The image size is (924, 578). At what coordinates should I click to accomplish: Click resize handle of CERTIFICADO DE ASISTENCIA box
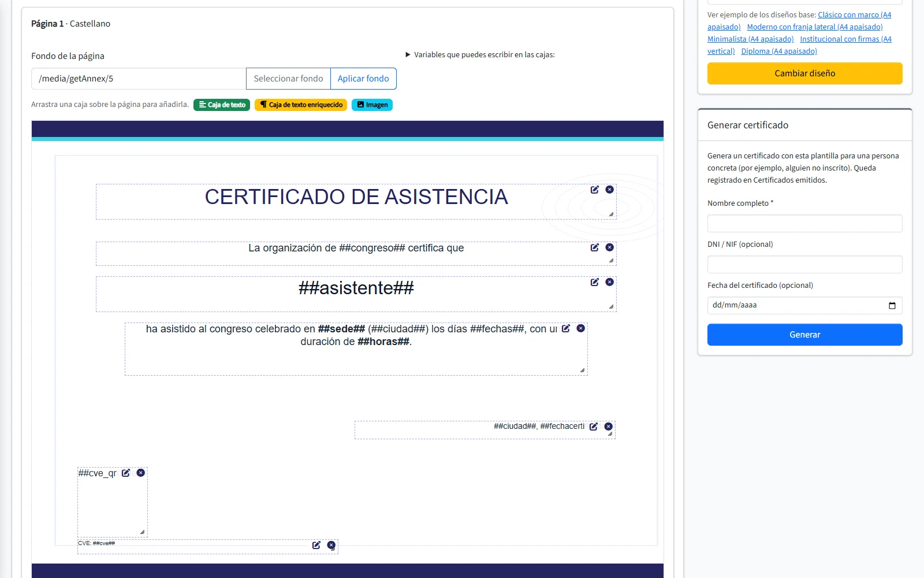[x=611, y=214]
